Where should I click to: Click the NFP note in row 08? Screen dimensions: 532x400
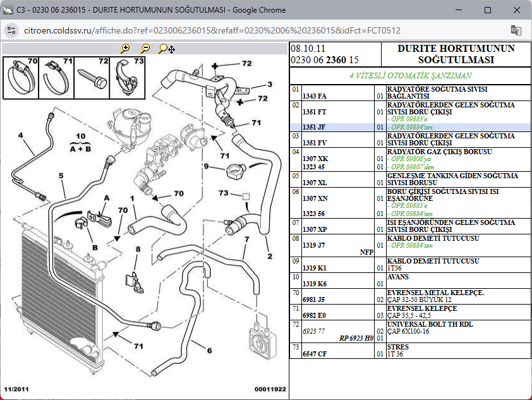coord(366,252)
